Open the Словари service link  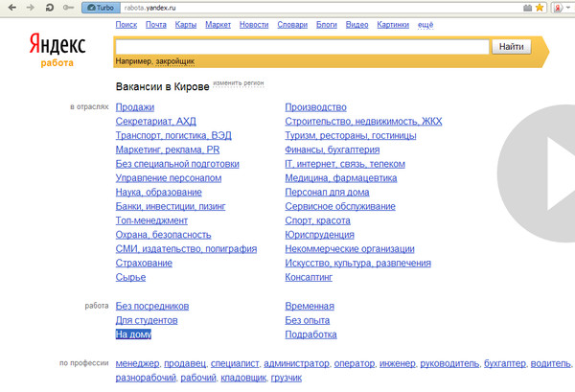point(292,25)
